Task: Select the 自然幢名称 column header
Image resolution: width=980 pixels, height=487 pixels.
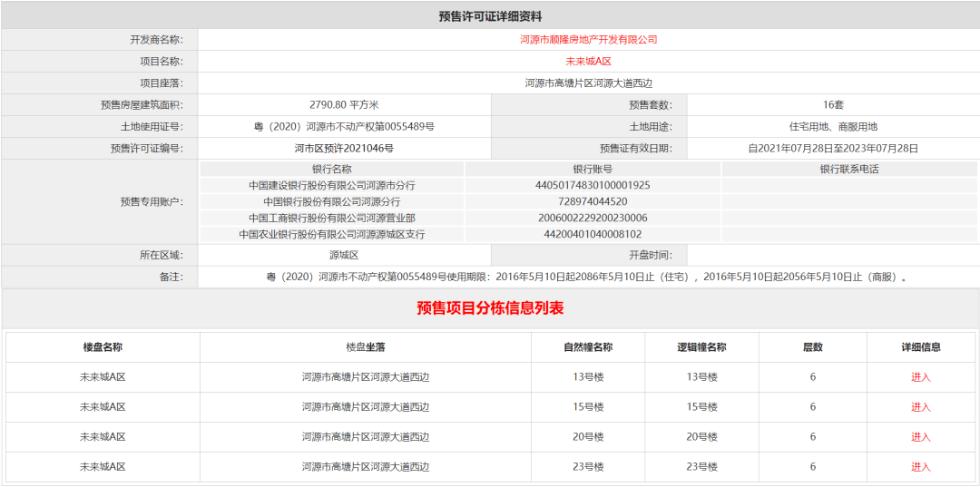Action: pyautogui.click(x=588, y=347)
